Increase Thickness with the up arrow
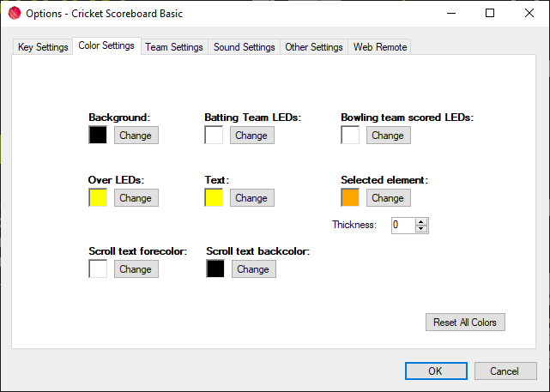 420,222
